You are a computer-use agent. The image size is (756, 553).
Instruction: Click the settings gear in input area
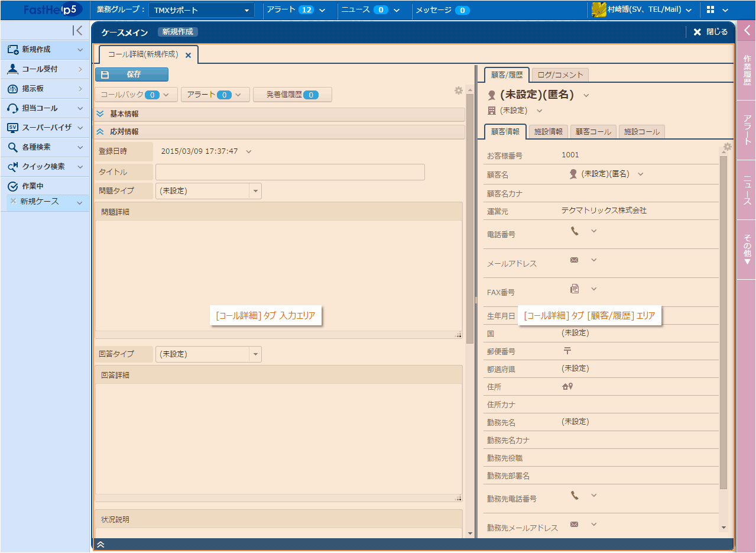(x=458, y=90)
